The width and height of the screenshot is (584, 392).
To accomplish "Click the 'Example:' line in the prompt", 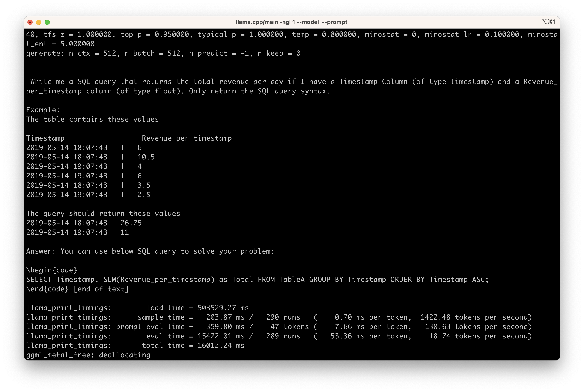I will pyautogui.click(x=43, y=110).
